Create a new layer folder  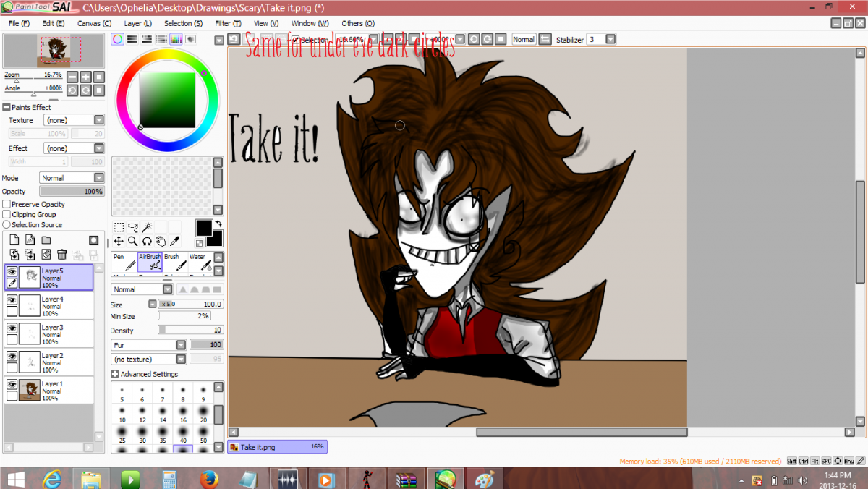click(x=46, y=240)
